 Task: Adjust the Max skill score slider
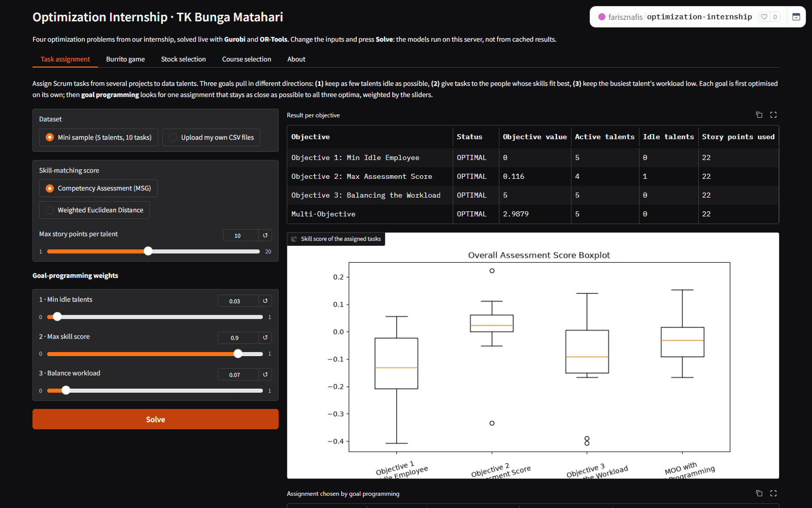pyautogui.click(x=155, y=354)
